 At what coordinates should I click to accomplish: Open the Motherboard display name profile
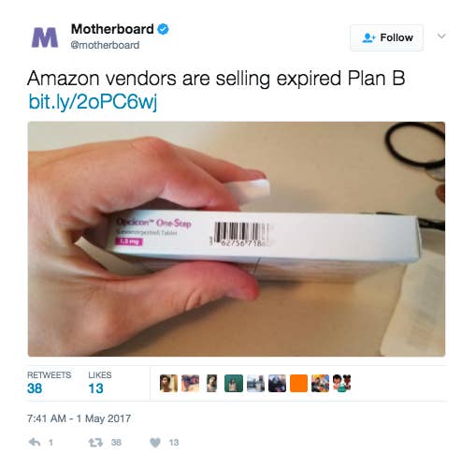click(112, 29)
